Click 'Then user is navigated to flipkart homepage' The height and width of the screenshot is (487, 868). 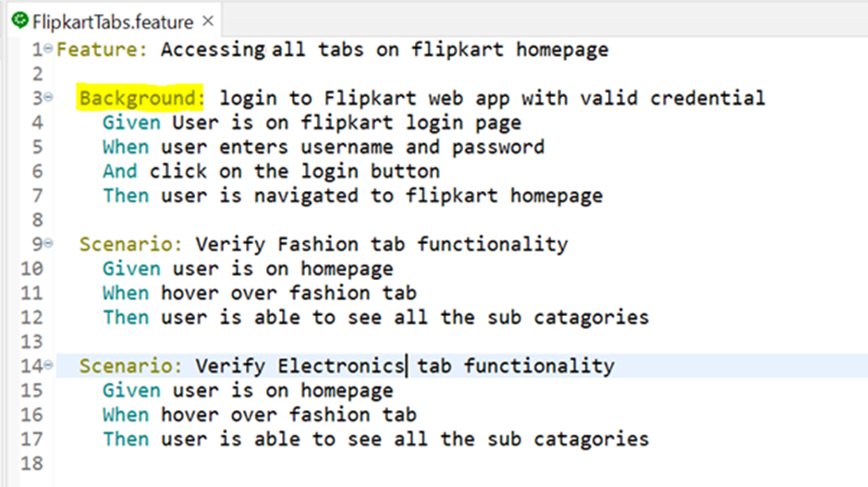pyautogui.click(x=352, y=195)
